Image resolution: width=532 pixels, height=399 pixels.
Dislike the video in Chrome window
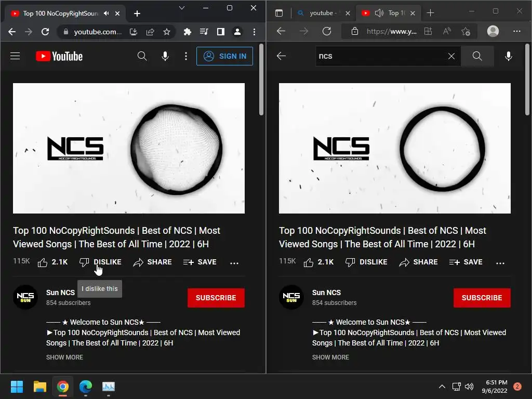[100, 262]
